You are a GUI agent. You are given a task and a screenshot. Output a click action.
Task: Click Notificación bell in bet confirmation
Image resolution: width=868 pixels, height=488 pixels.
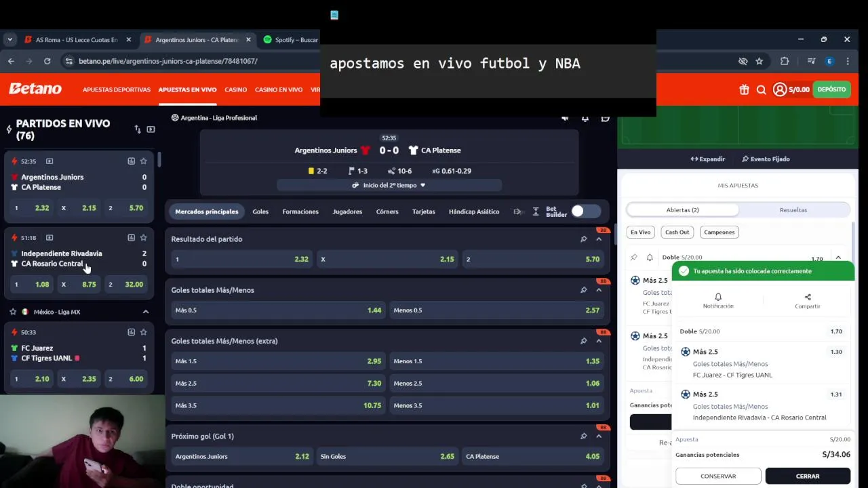click(x=718, y=301)
